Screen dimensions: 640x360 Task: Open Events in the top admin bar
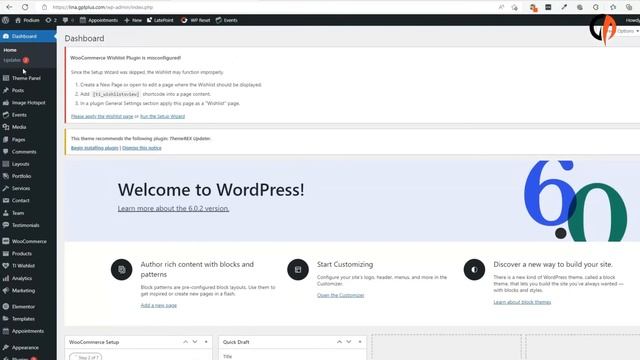pyautogui.click(x=227, y=20)
